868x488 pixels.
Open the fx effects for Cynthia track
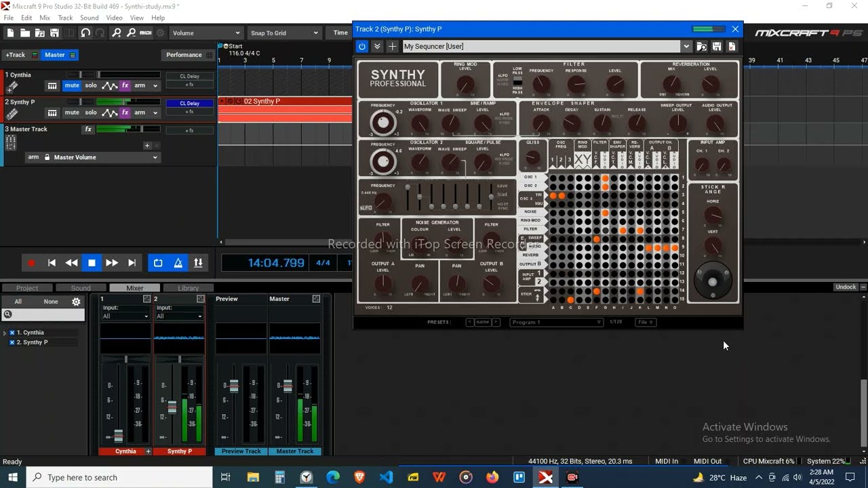point(125,85)
